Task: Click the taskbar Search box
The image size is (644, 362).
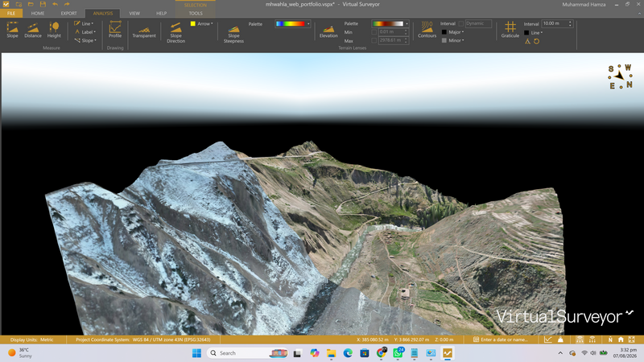Action: point(247,353)
